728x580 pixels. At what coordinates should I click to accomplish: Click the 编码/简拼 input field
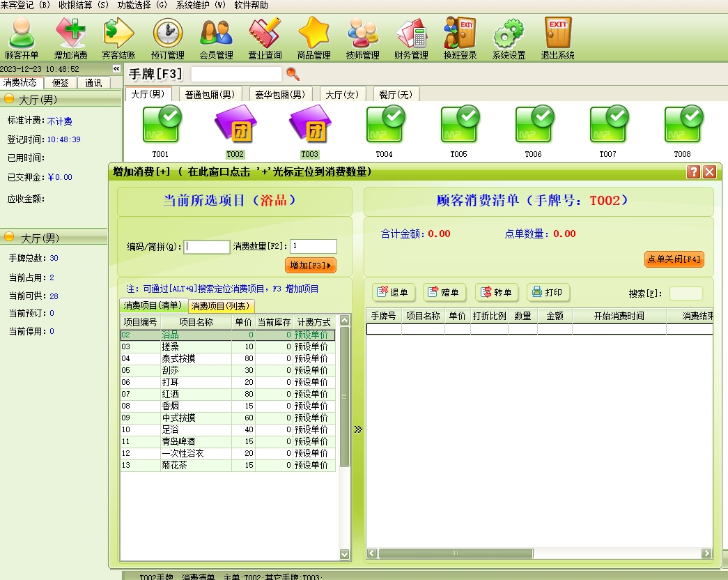[207, 247]
